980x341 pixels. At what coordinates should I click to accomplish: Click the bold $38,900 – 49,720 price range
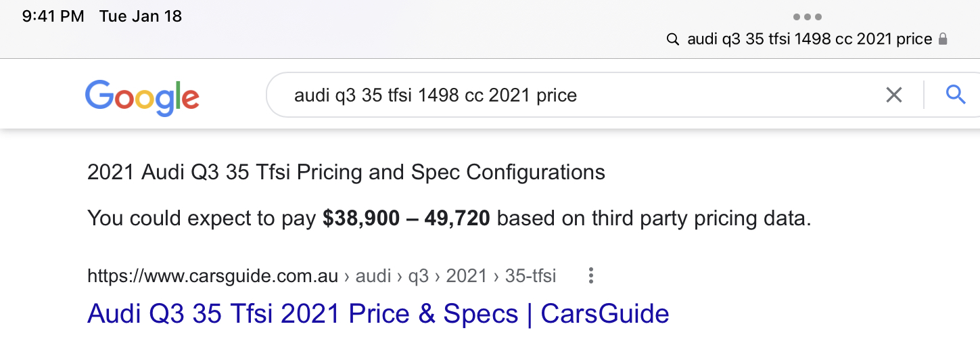tap(406, 219)
